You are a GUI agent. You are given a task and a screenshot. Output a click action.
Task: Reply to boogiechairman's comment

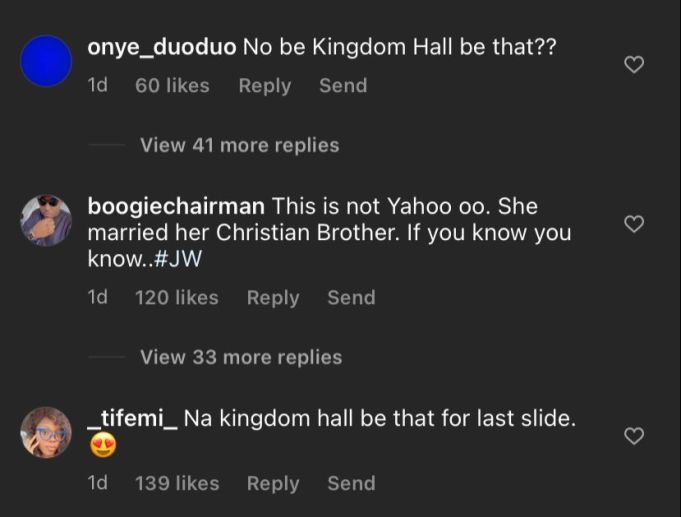click(x=273, y=297)
